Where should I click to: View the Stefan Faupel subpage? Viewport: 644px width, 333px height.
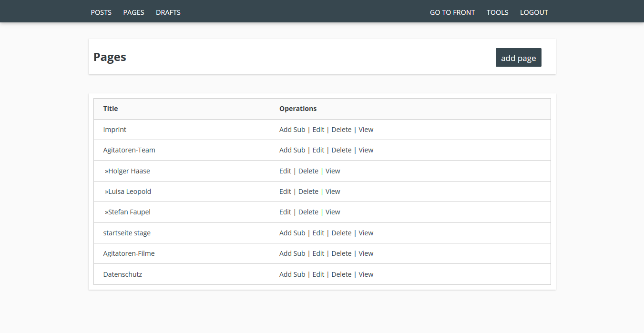(333, 212)
